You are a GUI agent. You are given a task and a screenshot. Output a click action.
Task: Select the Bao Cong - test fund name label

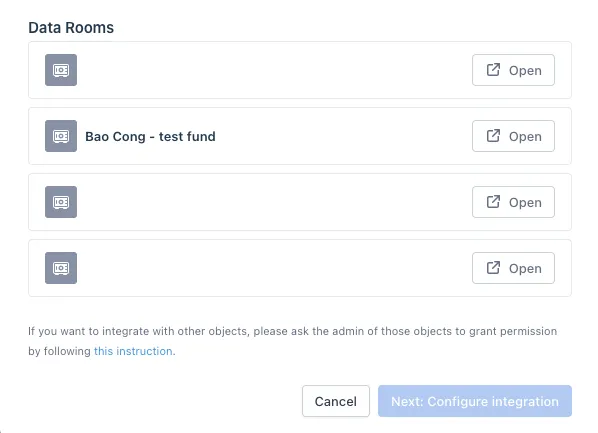tap(150, 136)
